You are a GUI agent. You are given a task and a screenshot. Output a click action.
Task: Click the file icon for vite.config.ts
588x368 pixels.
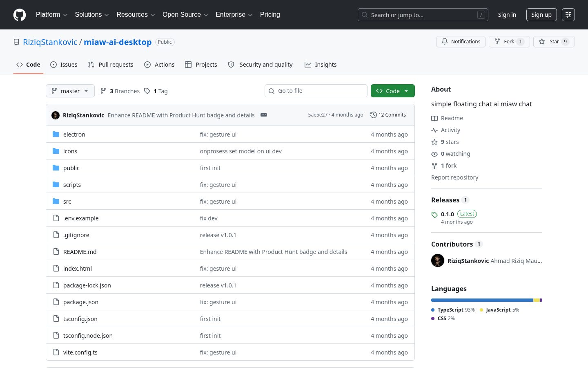[x=56, y=352]
